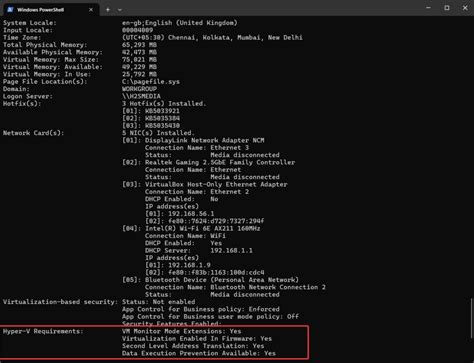Select the Windows PowerShell tab
The height and width of the screenshot is (363, 474).
click(x=51, y=10)
